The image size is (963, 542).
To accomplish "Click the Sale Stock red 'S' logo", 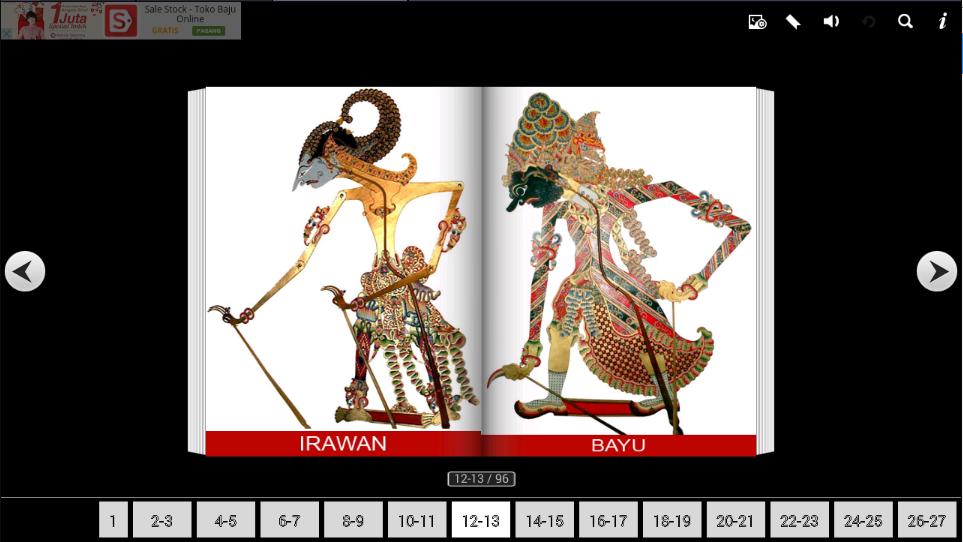I will pos(120,21).
